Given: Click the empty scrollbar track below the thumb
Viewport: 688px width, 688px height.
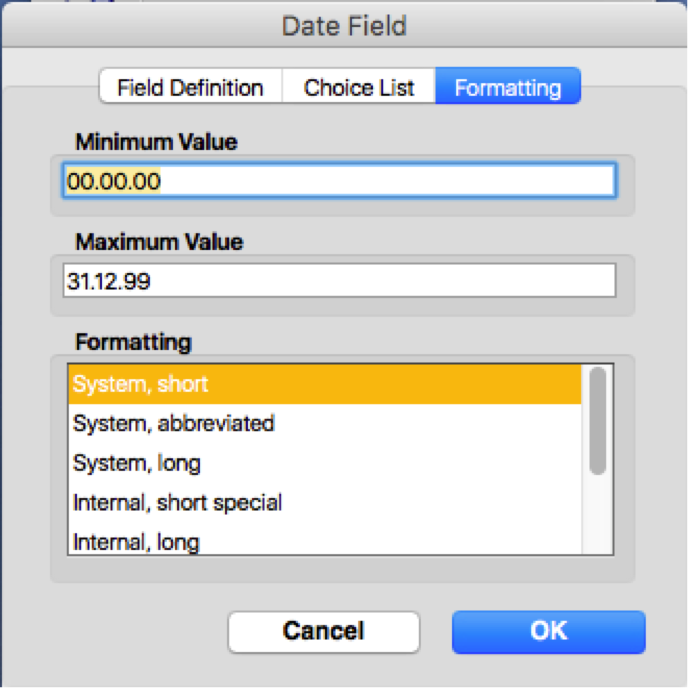Looking at the screenshot, I should pyautogui.click(x=598, y=515).
